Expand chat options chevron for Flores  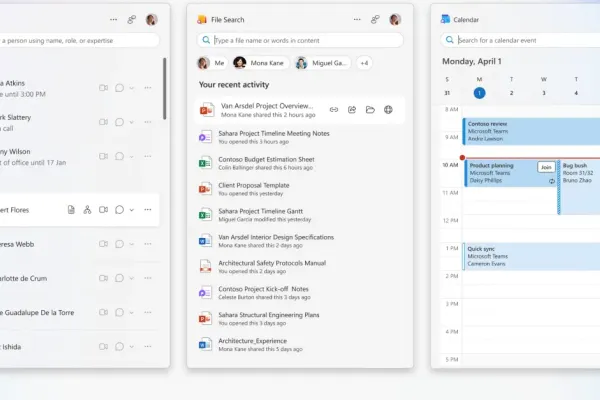(132, 210)
